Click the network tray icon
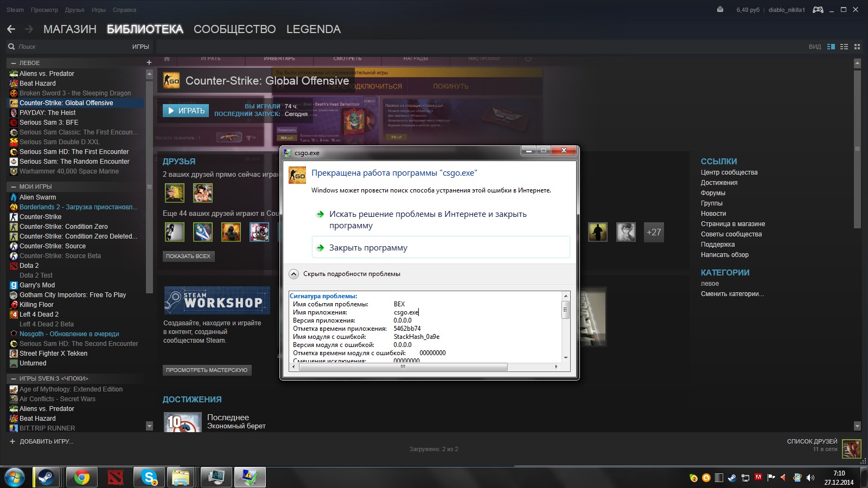The image size is (868, 488). 745,478
